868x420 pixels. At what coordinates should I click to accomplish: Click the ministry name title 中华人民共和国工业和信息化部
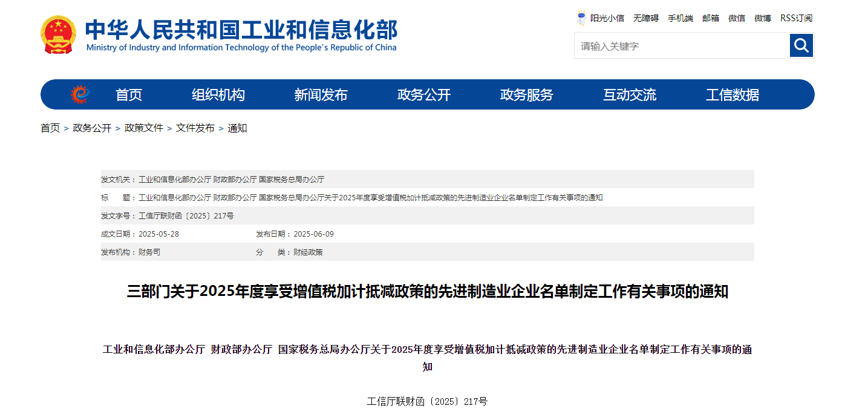(x=241, y=29)
